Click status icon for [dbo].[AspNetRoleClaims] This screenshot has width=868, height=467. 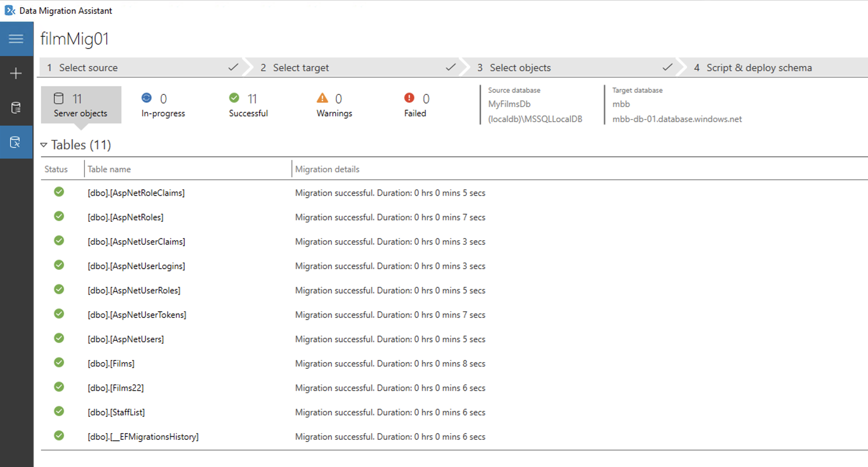(59, 192)
